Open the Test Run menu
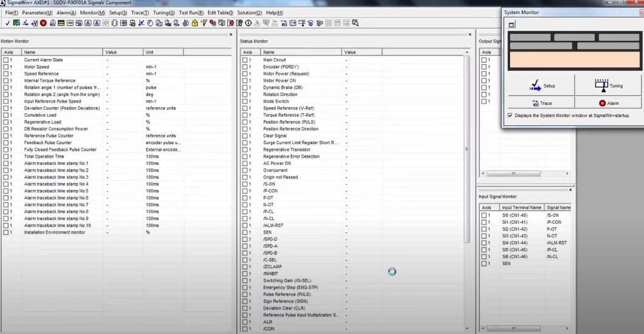 click(191, 13)
